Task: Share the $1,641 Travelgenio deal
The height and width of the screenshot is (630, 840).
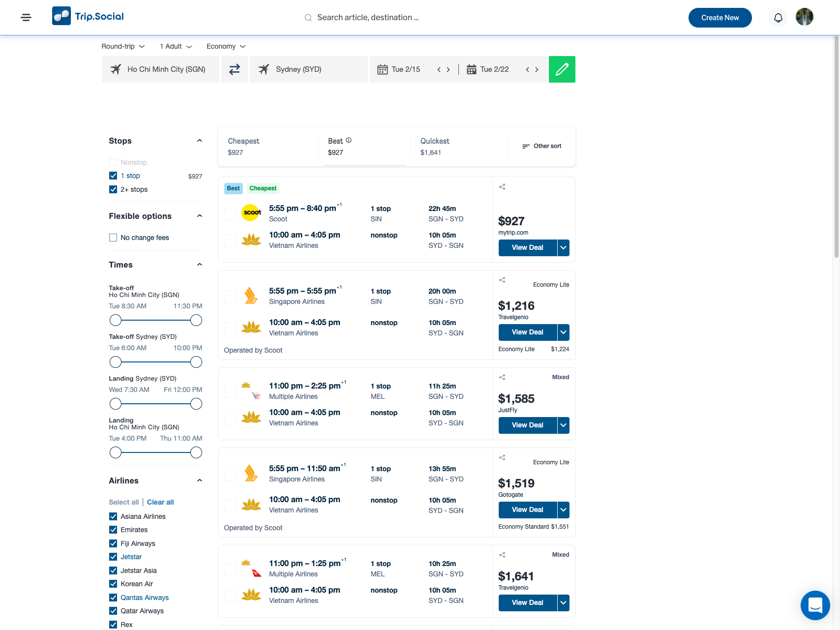Action: pyautogui.click(x=502, y=555)
